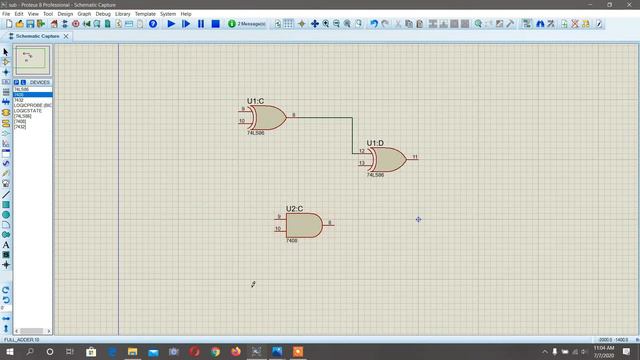This screenshot has width=640, height=360.
Task: Open the Windows Start menu
Action: point(10,351)
